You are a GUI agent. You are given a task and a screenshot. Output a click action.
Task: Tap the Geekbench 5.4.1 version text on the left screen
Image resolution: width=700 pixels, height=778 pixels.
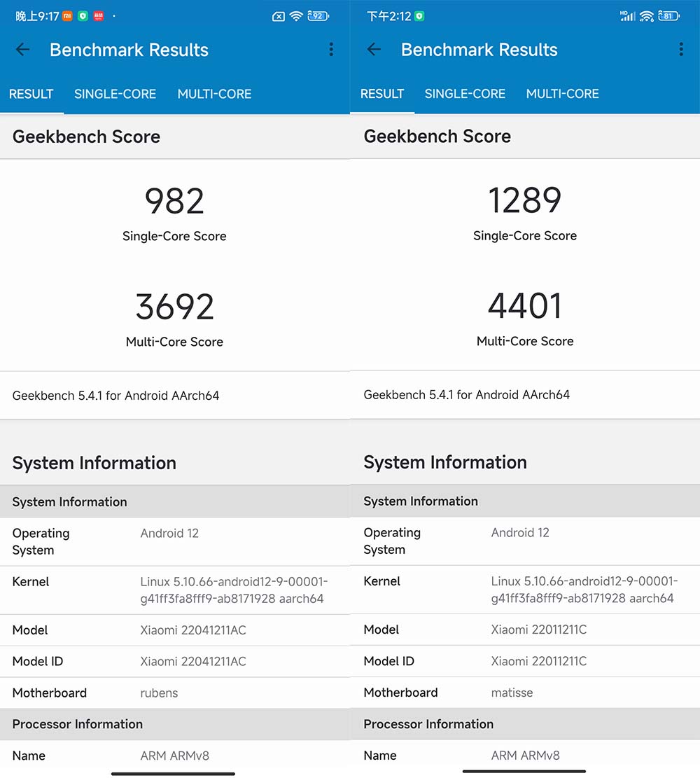point(115,396)
